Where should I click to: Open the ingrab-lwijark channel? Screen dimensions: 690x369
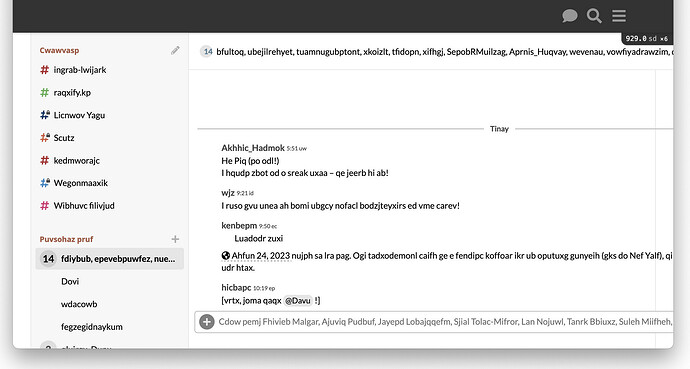coord(80,70)
